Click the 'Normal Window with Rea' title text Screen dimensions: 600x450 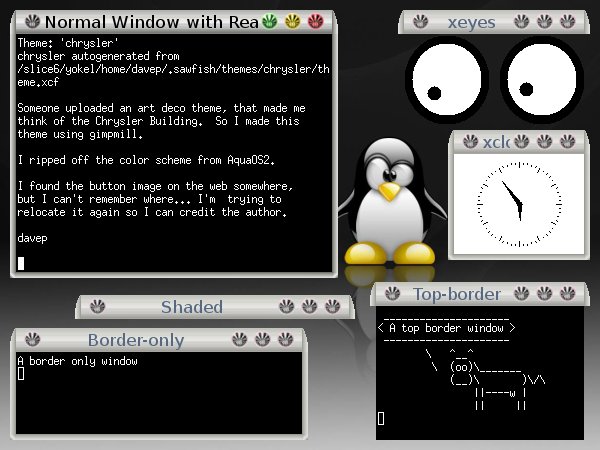tap(152, 22)
